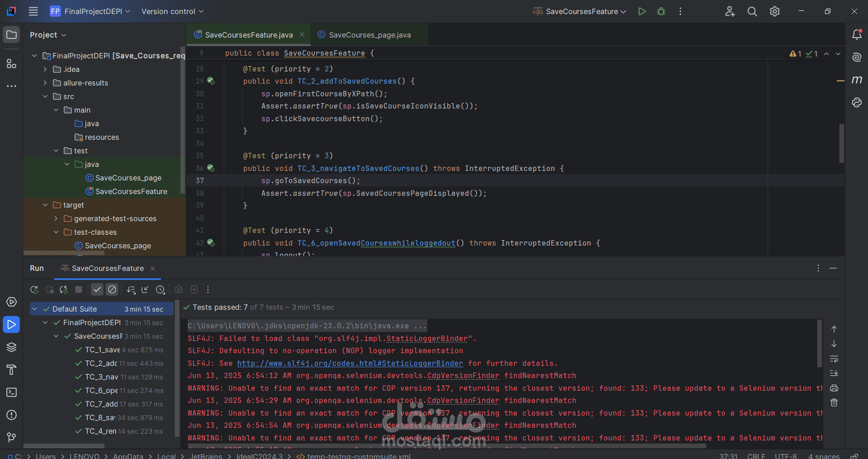Open the Build hammer tool window

pyautogui.click(x=12, y=369)
